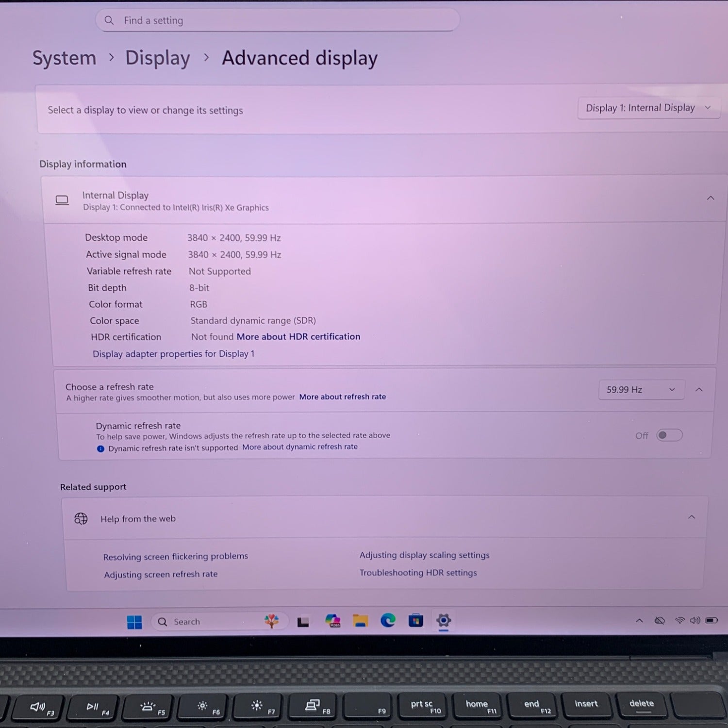Open Microsoft Store from taskbar
The width and height of the screenshot is (728, 728).
(x=415, y=620)
